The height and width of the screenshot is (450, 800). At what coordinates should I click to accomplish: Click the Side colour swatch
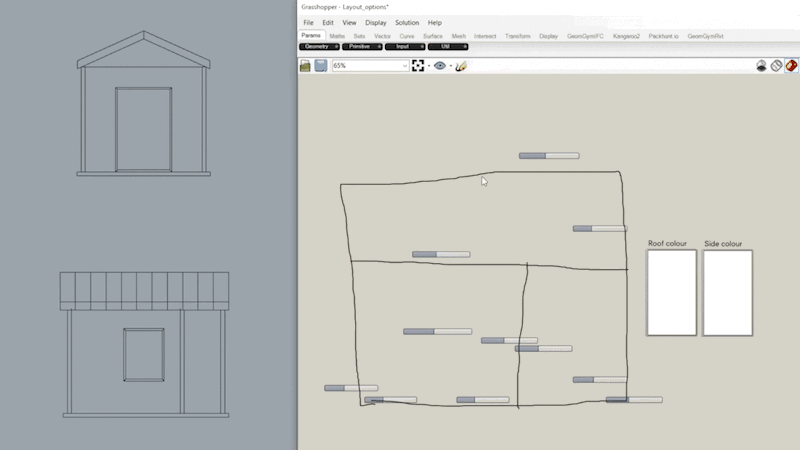pyautogui.click(x=728, y=293)
